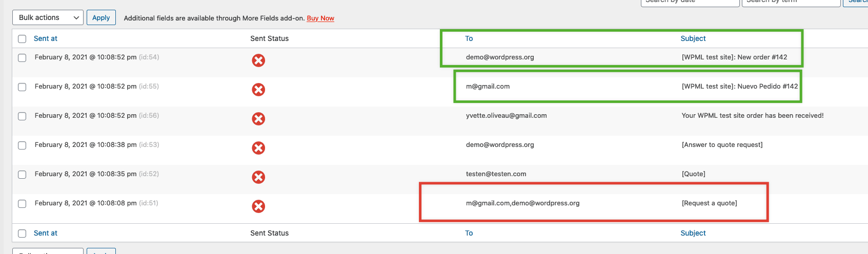868x254 pixels.
Task: Select checkbox for Request a quote email
Action: click(22, 204)
